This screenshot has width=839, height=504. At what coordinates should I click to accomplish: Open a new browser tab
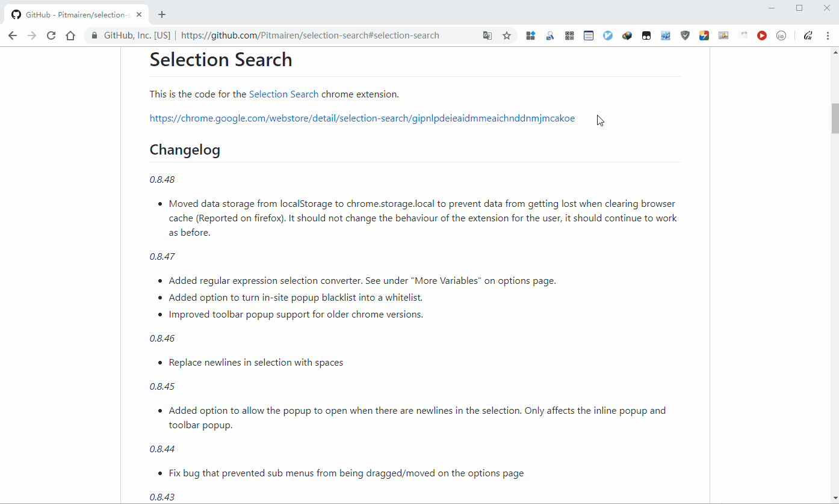tap(162, 14)
